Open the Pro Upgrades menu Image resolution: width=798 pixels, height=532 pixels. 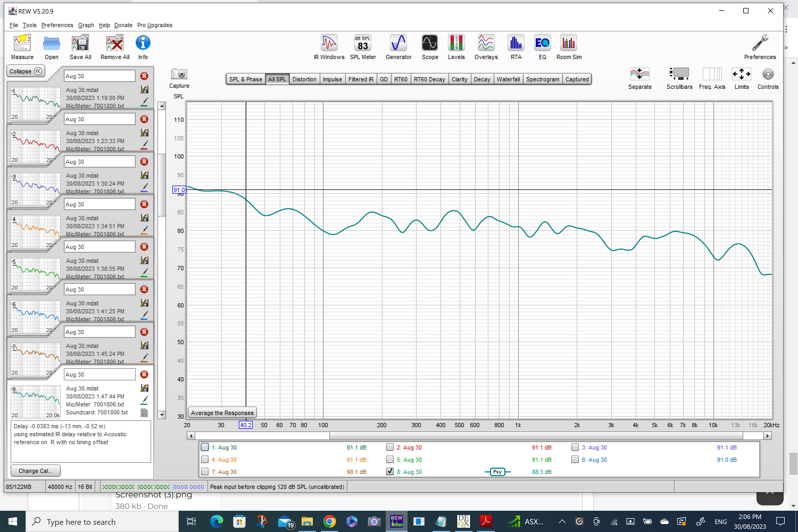(x=155, y=25)
